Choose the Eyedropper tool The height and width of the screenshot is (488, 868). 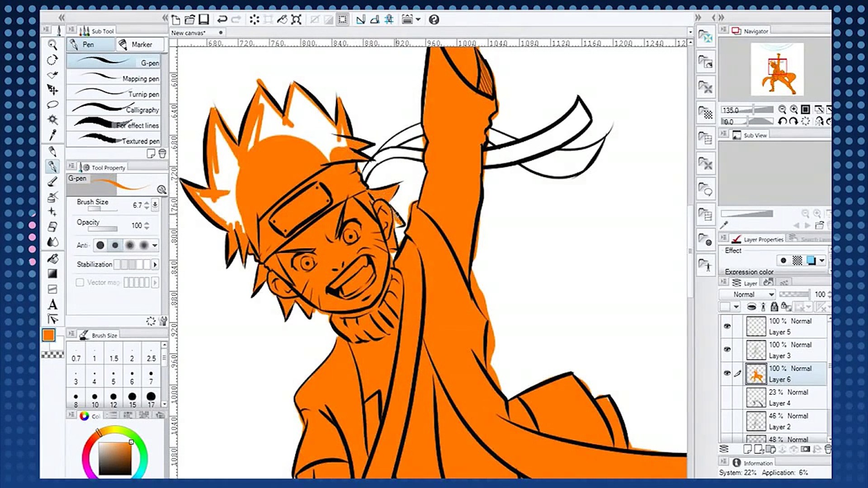[x=52, y=135]
